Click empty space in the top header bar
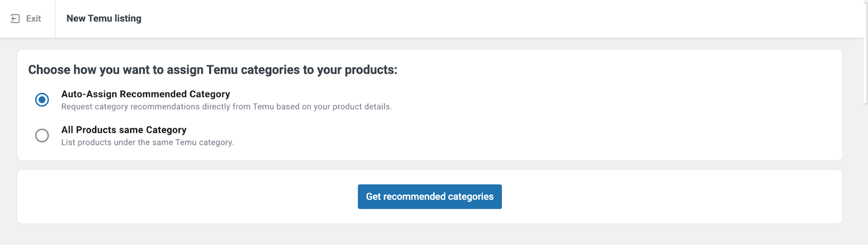 (488, 18)
